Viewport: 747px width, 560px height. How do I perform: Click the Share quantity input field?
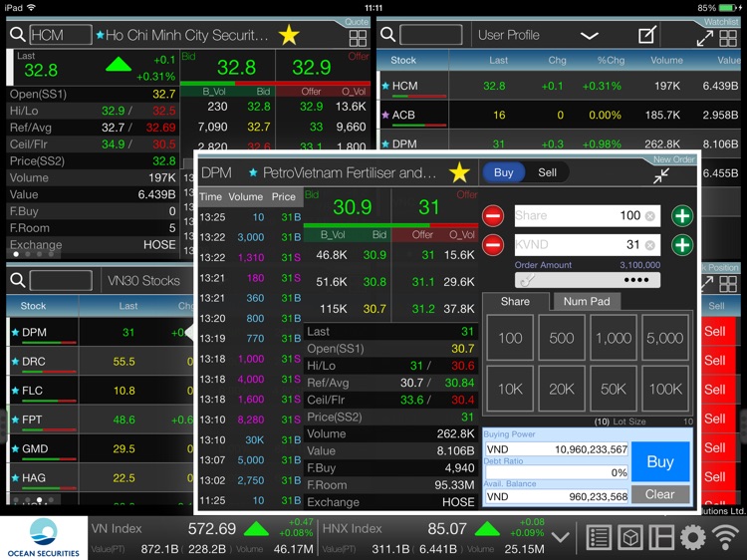(588, 215)
